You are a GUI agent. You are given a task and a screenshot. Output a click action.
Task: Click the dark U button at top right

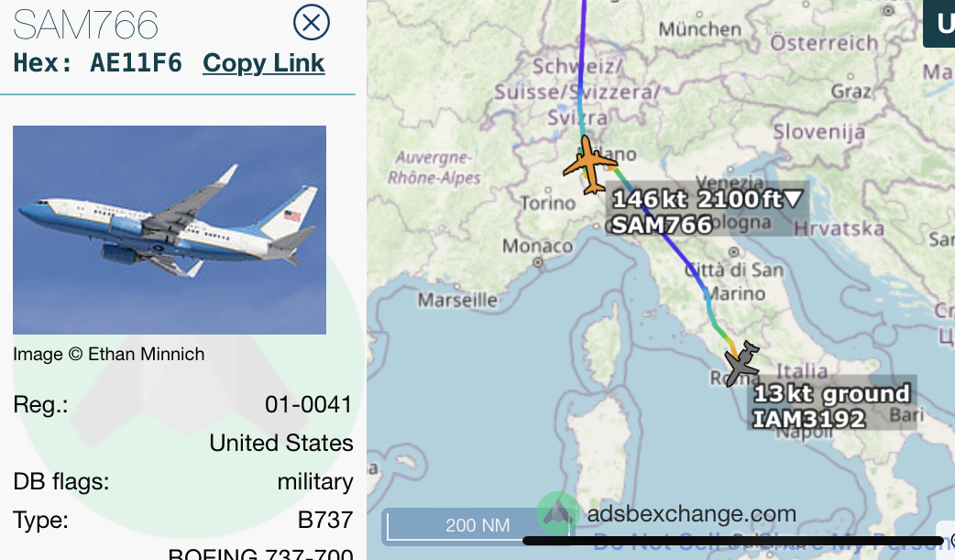940,23
